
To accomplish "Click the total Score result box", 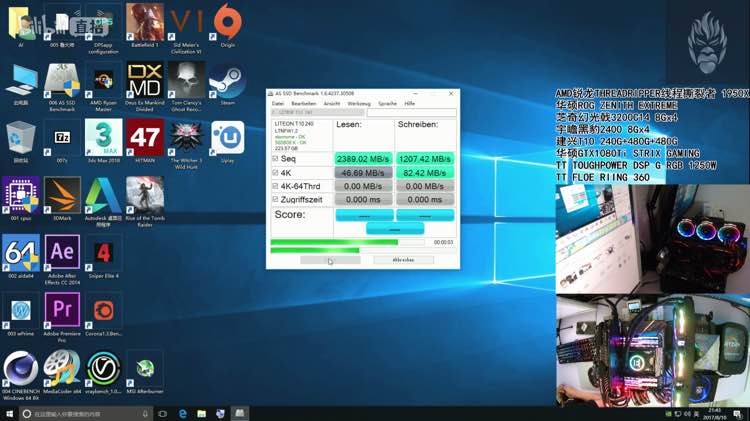I will [395, 229].
